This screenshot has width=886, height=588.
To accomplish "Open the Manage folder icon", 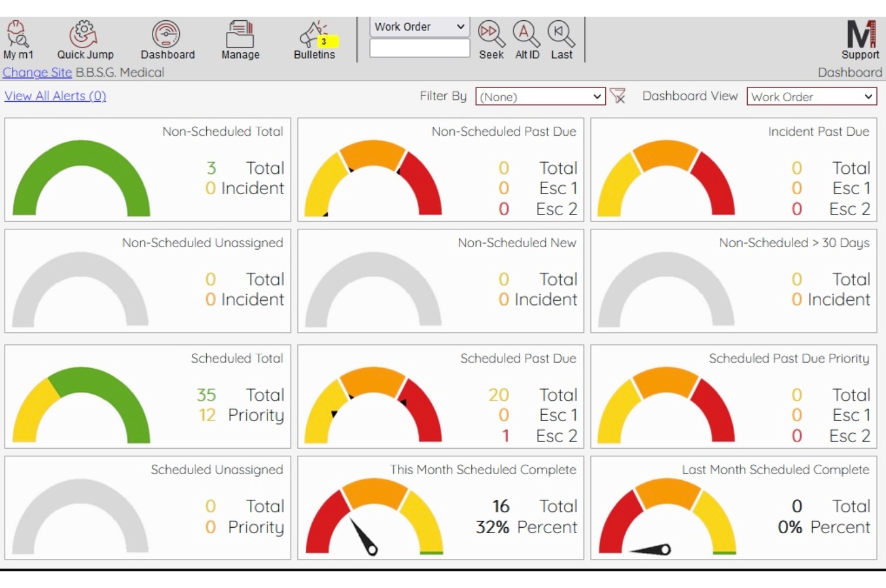I will click(x=240, y=35).
